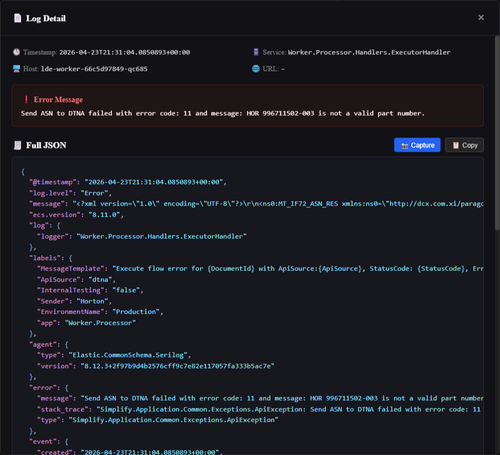Select host name lde-worker-66c5d97849-qc685

pos(94,69)
